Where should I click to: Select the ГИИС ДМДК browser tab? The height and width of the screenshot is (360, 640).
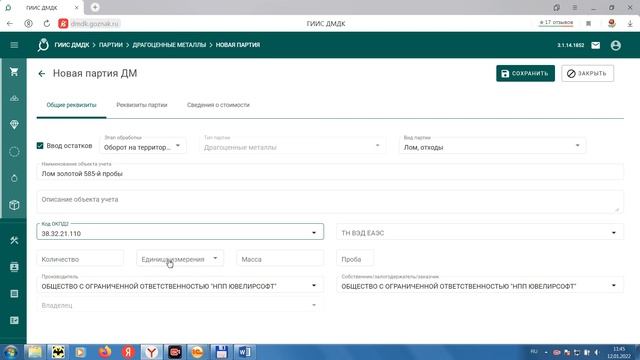click(x=42, y=8)
